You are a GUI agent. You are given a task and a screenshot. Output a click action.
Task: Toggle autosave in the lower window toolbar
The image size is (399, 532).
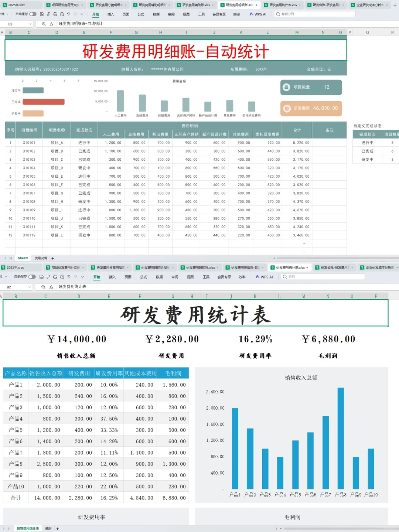33,277
